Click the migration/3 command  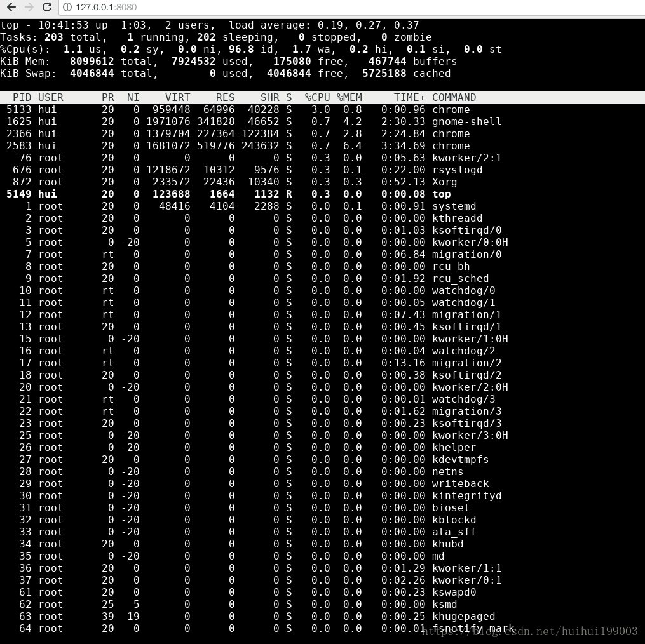467,412
